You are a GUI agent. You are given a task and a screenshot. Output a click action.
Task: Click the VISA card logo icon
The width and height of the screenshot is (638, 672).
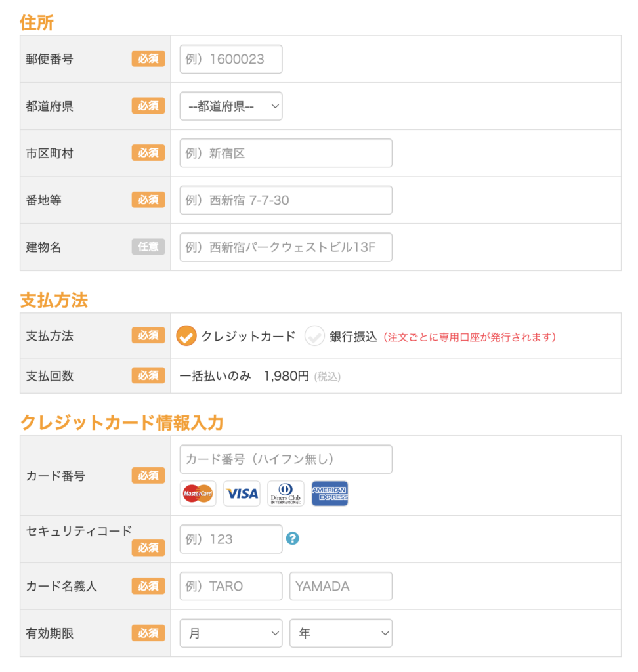click(x=242, y=493)
